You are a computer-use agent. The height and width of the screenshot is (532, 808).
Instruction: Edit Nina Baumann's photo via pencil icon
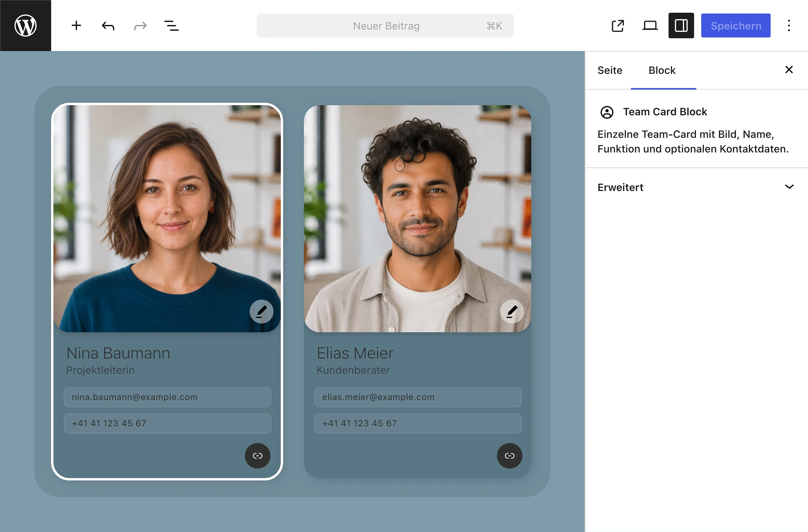[x=261, y=311]
